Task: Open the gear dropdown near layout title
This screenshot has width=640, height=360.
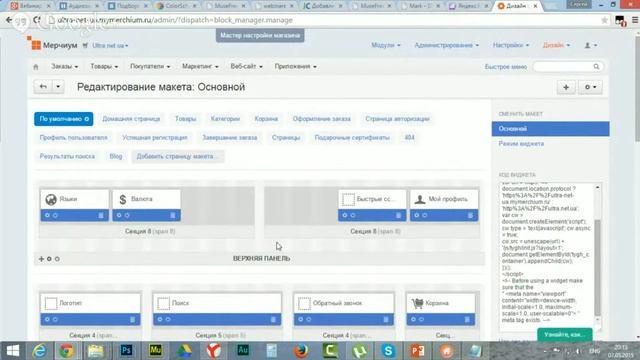Action: click(590, 87)
